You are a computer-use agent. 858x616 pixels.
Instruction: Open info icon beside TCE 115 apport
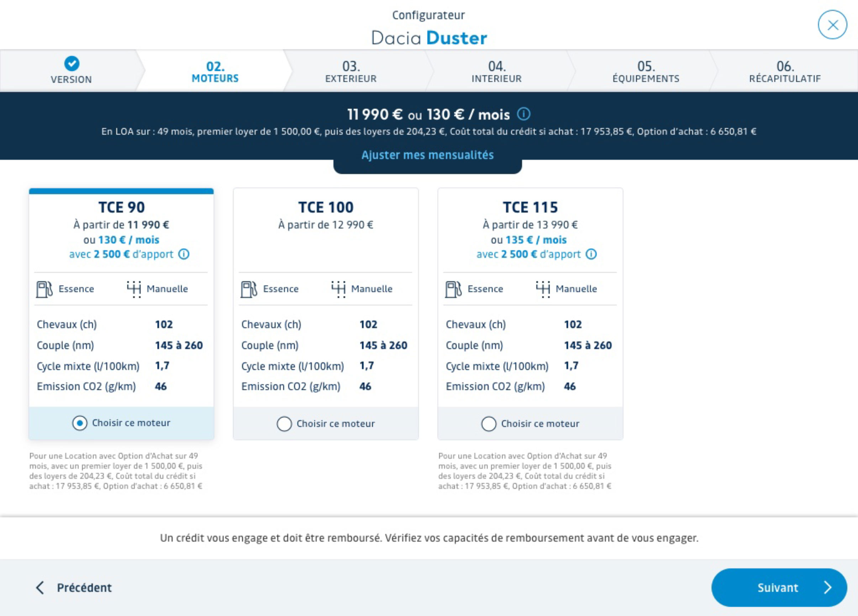(x=591, y=254)
